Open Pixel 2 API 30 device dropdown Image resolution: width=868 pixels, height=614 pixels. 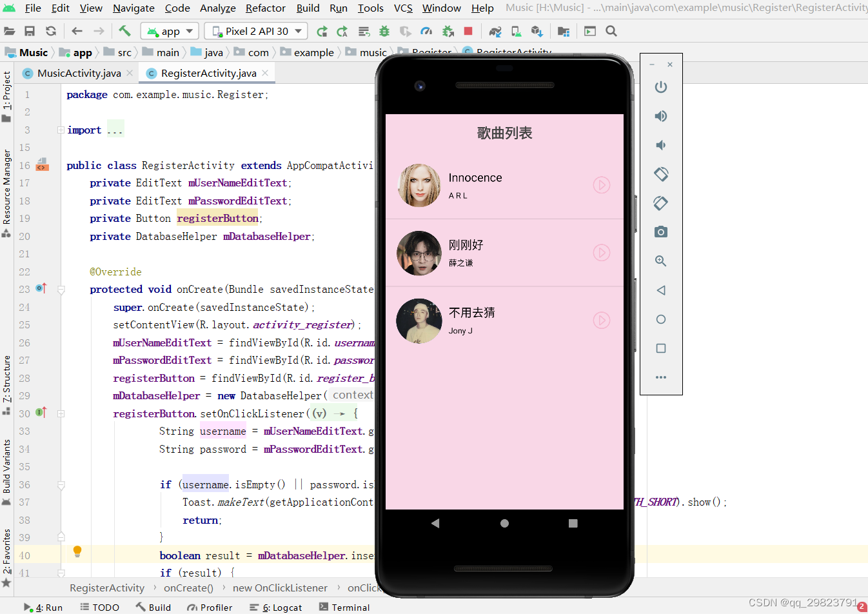[x=256, y=31]
